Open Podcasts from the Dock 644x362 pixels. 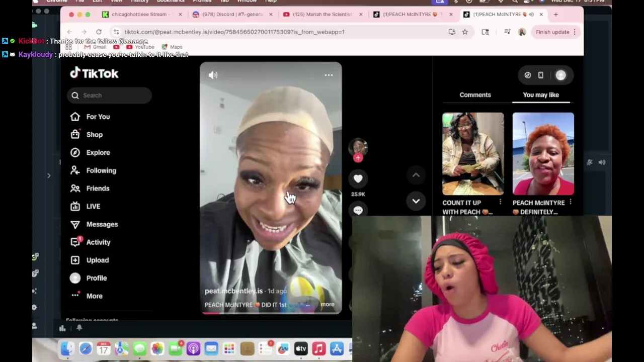193,348
